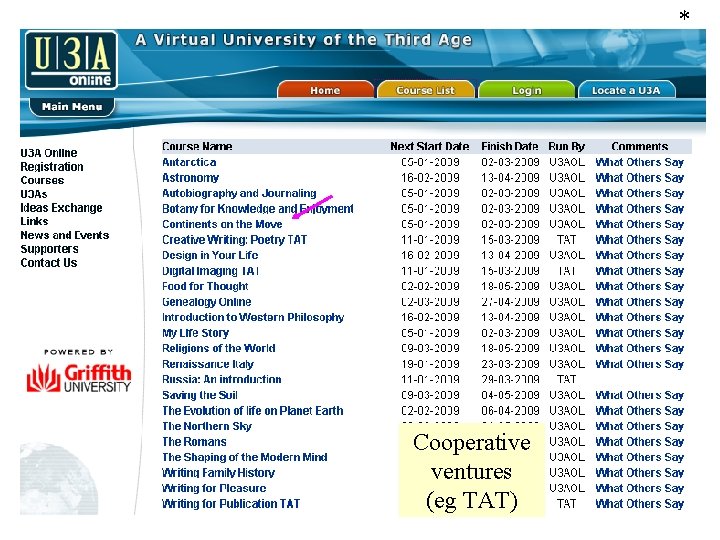Click the Finish Date column header
The width and height of the screenshot is (720, 540).
[x=510, y=146]
